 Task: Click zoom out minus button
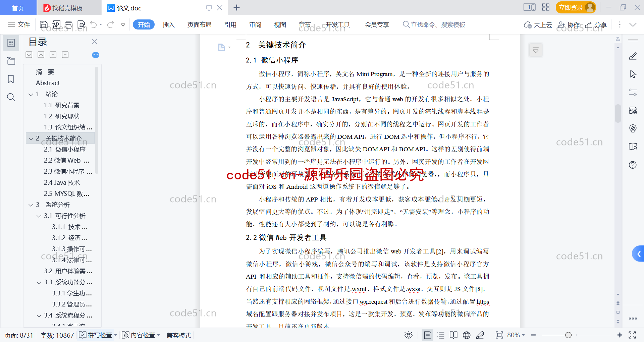533,335
